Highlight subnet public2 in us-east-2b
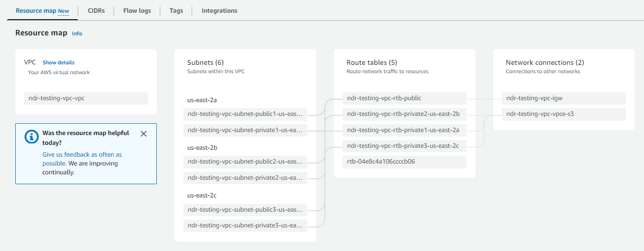This screenshot has width=644, height=251. tap(245, 162)
